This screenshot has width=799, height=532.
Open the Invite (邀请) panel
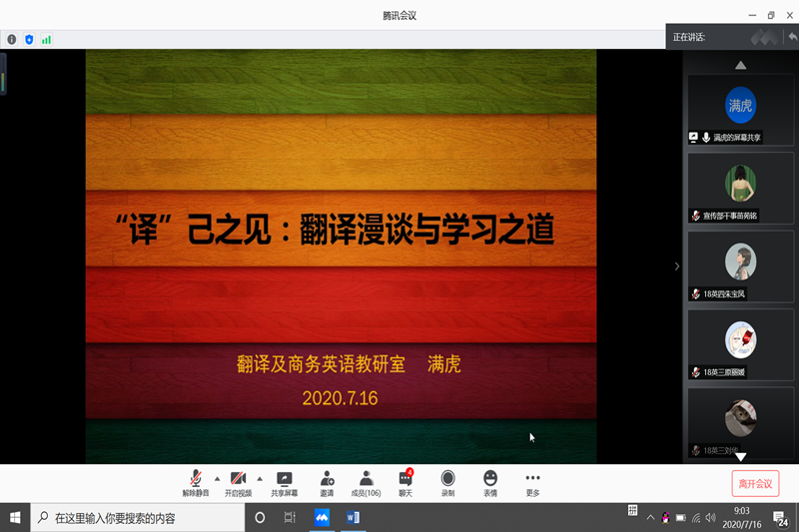pos(327,483)
